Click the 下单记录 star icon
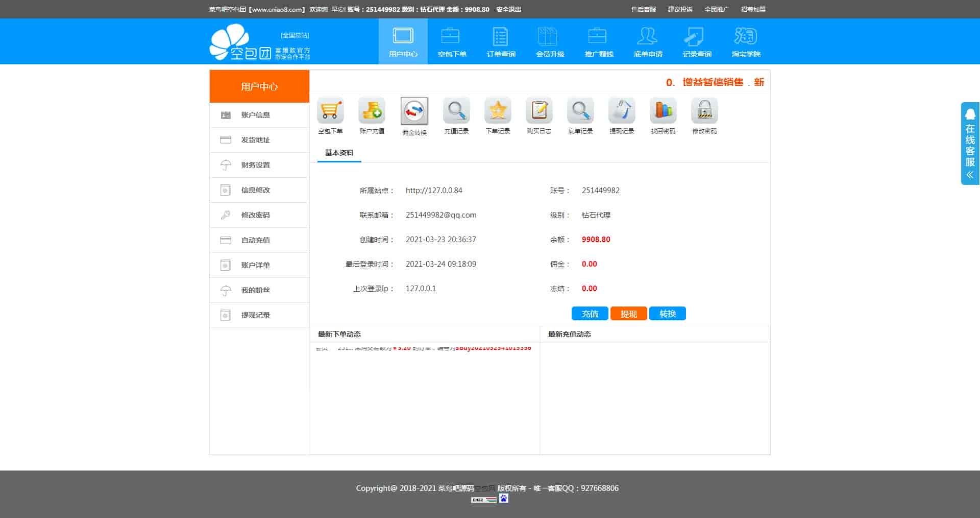The width and height of the screenshot is (980, 518). pos(498,111)
